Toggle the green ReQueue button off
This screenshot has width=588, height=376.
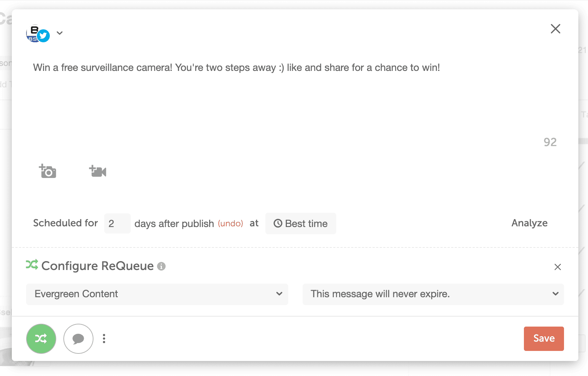(41, 338)
